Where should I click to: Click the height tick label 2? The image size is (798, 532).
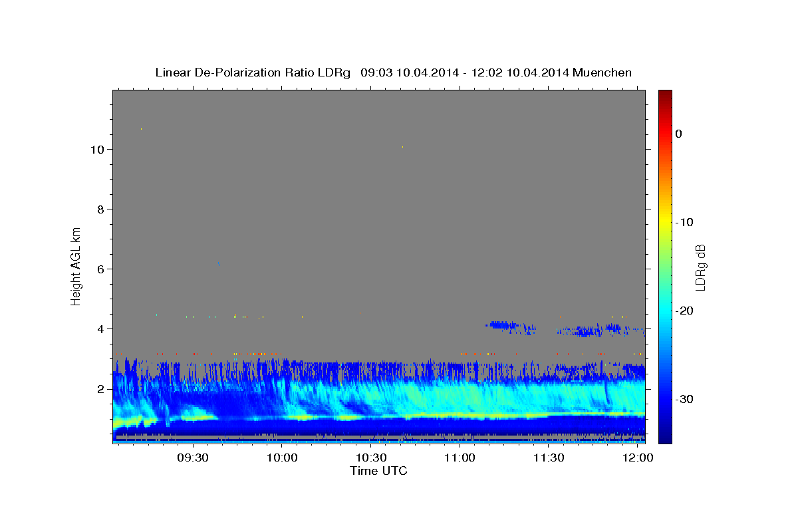coord(101,388)
